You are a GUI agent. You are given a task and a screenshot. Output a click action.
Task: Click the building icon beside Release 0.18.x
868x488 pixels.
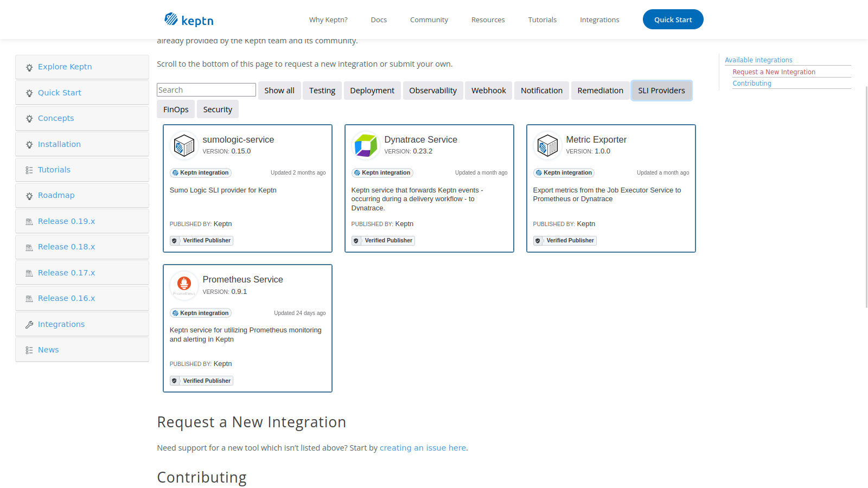29,247
